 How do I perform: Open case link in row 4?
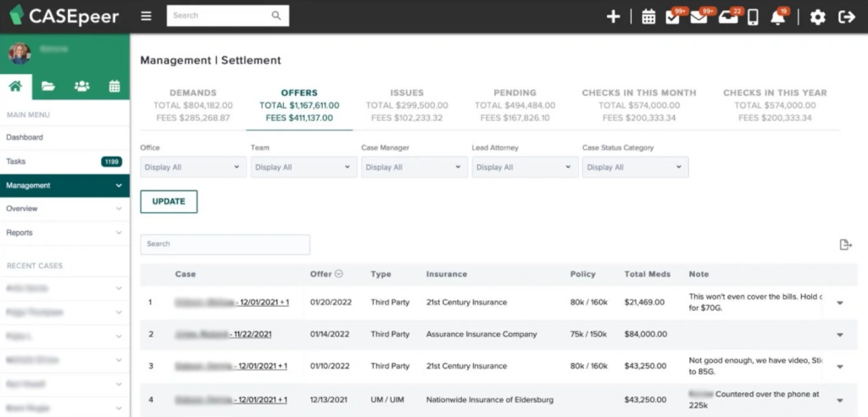pos(231,400)
